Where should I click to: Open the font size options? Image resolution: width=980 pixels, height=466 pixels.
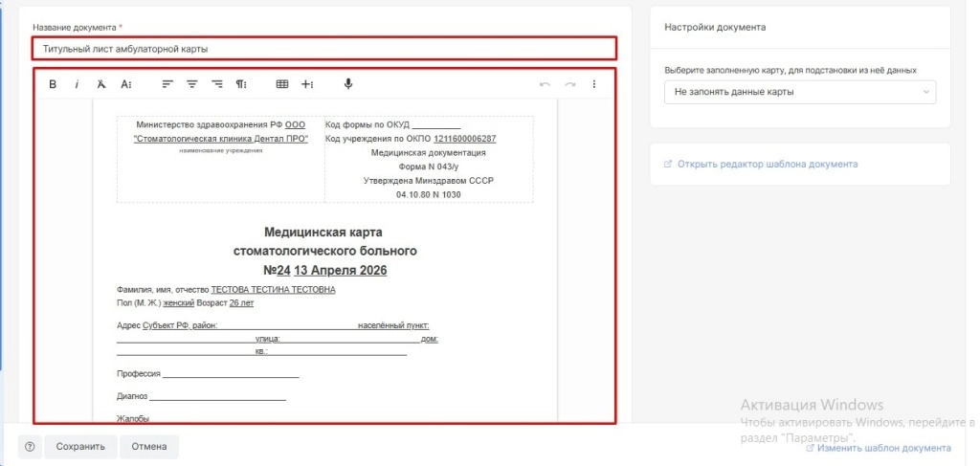(126, 84)
